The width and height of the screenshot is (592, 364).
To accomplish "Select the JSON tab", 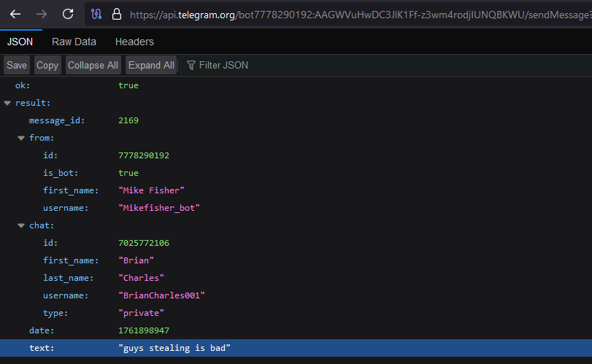I will [20, 42].
